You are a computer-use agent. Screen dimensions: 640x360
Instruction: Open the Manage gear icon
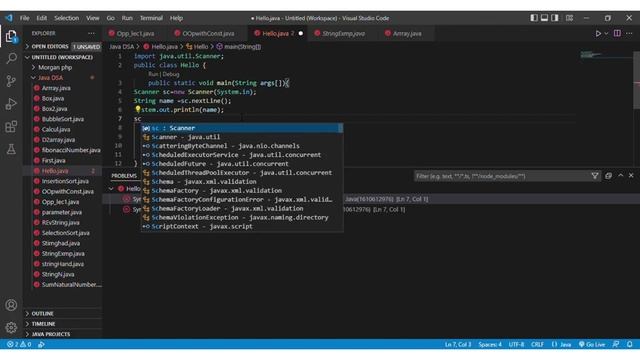pos(11,327)
